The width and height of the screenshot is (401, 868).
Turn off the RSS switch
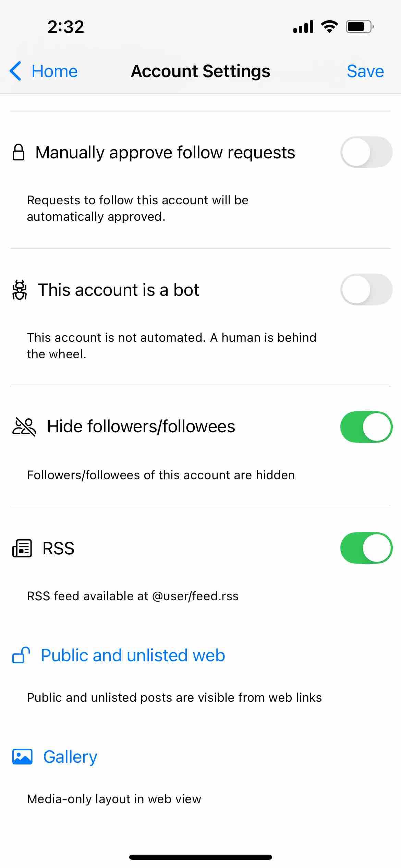coord(366,548)
